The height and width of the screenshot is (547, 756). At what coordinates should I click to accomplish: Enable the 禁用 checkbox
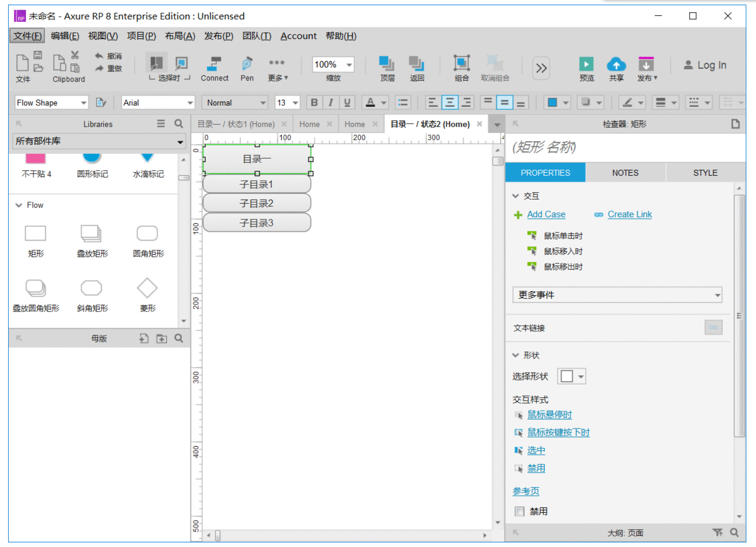pos(519,512)
